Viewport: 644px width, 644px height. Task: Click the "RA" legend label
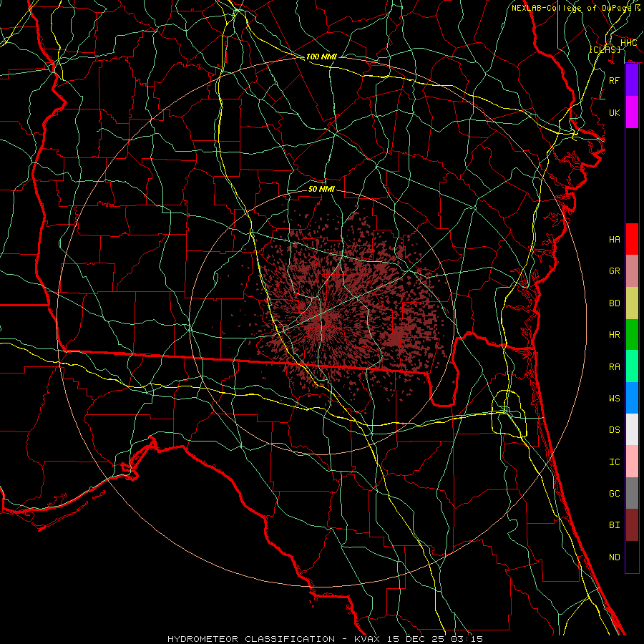click(614, 366)
